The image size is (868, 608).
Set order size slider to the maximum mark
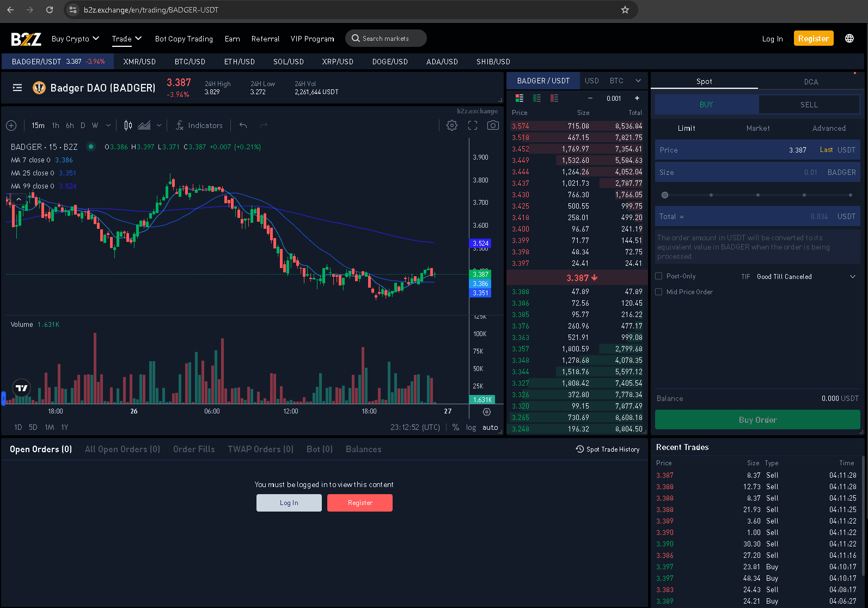point(851,195)
